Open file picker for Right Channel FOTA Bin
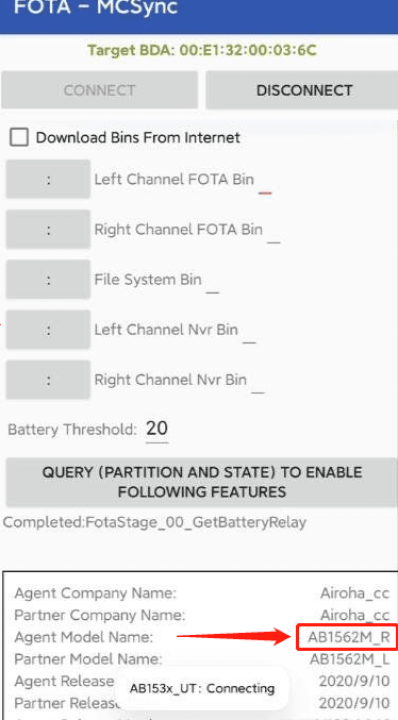Image resolution: width=398 pixels, height=720 pixels. tap(48, 229)
